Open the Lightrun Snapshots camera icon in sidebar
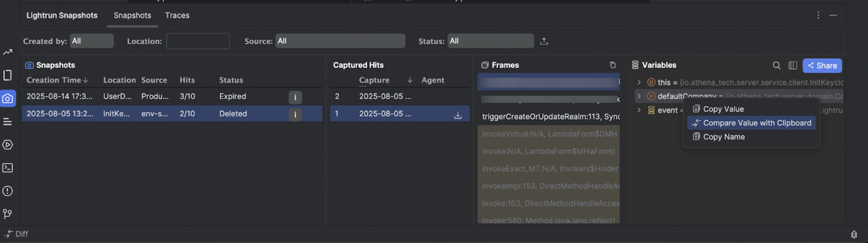This screenshot has height=243, width=868. point(8,99)
